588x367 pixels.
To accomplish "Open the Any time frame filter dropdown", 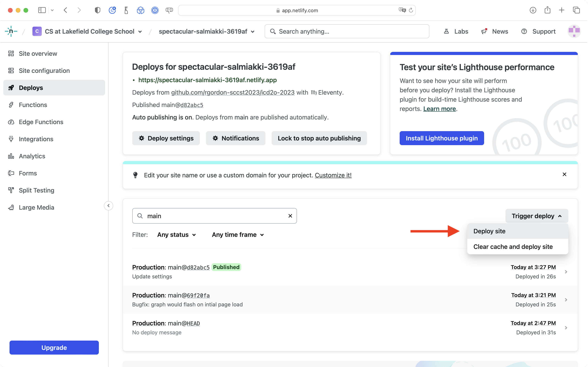I will point(238,235).
